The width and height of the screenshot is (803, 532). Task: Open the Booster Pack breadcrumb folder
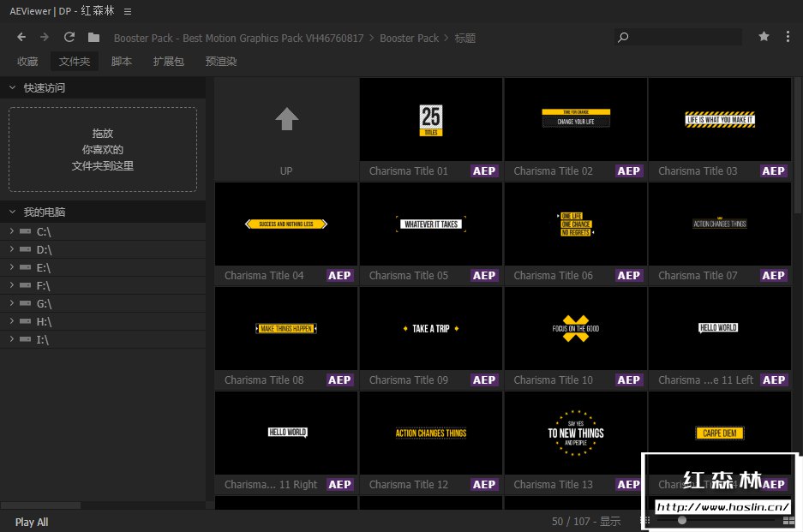pos(409,38)
